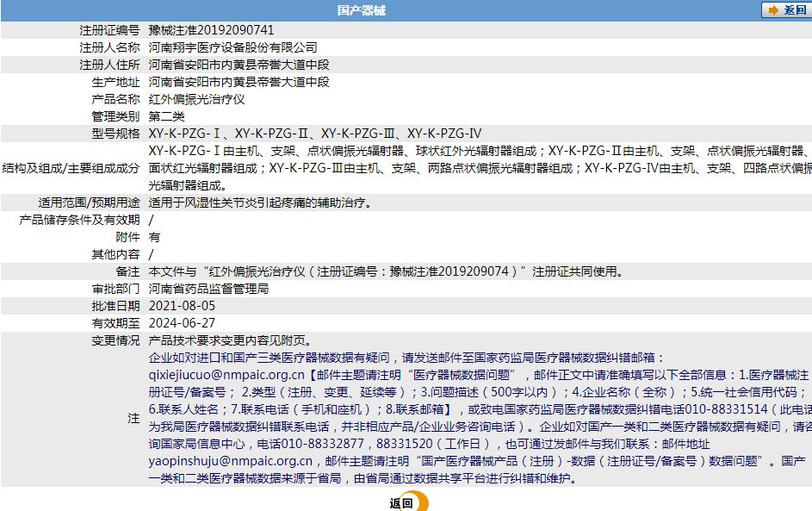The image size is (812, 511).
Task: Select the 备注 field label
Action: (128, 271)
